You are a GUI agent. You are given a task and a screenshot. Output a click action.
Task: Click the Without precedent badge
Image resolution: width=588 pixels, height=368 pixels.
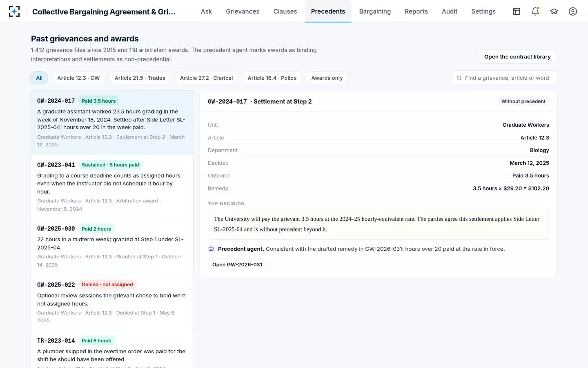click(x=523, y=101)
